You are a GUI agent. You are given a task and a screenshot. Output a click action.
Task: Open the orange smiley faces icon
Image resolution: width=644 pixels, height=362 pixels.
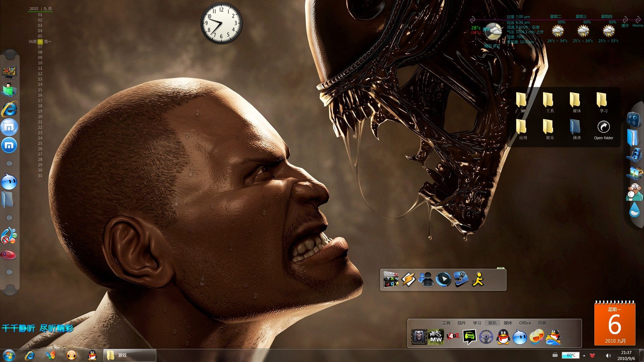pos(537,337)
